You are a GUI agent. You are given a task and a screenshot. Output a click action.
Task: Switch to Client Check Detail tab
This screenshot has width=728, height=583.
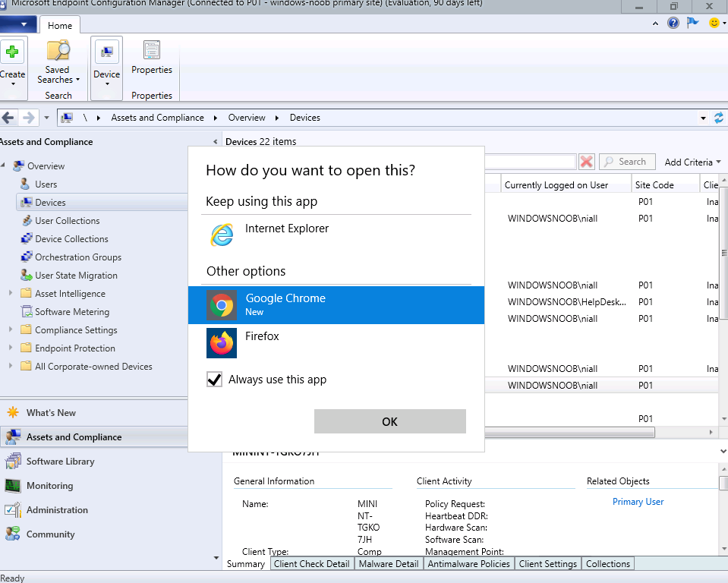tap(311, 563)
